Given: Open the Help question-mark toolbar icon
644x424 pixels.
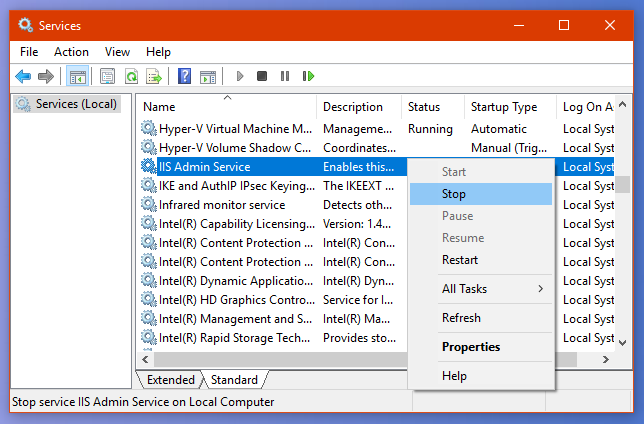Looking at the screenshot, I should click(184, 76).
